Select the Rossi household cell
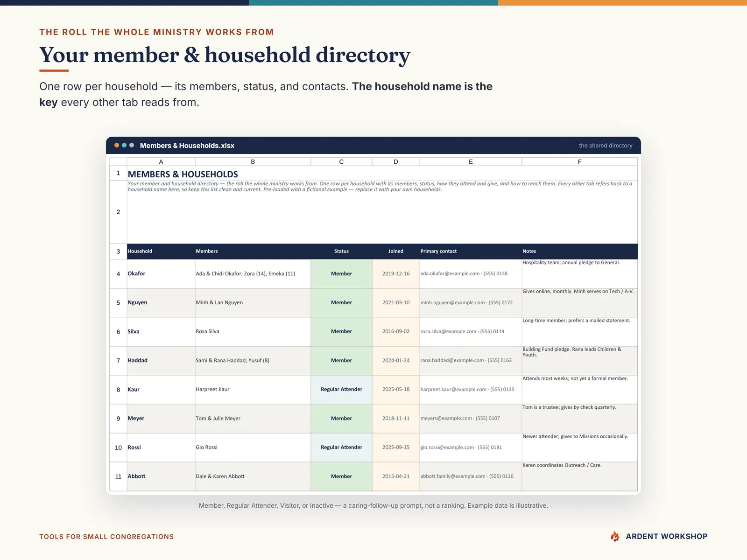The image size is (747, 560). pyautogui.click(x=161, y=447)
